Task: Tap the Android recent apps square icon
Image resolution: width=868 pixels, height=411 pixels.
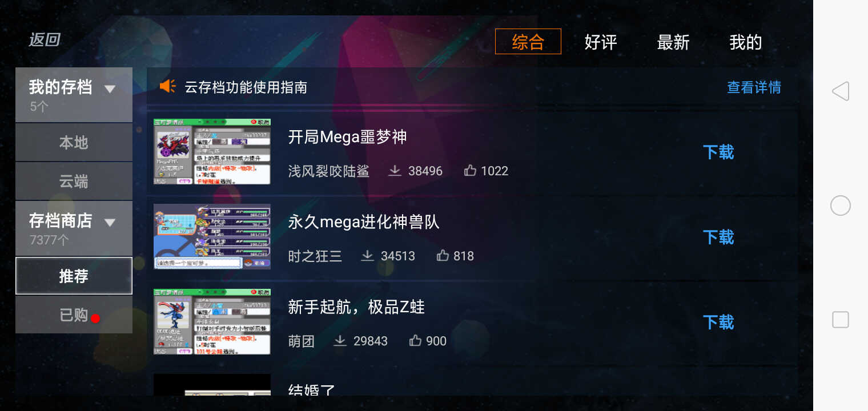Action: 841,320
